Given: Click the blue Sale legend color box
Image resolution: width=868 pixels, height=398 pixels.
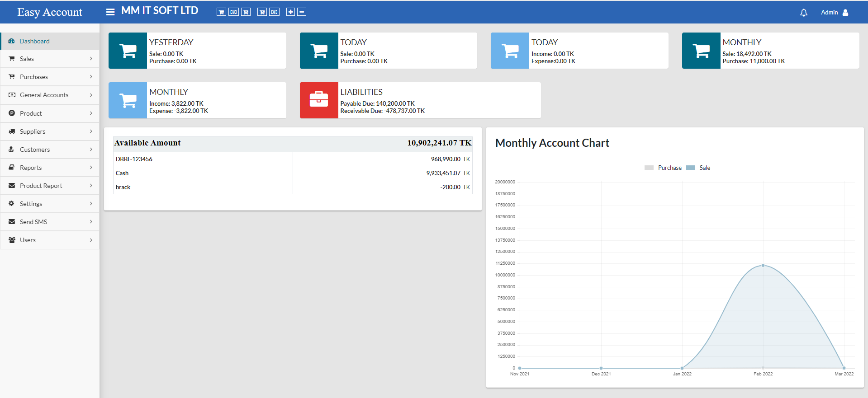Looking at the screenshot, I should (x=690, y=168).
